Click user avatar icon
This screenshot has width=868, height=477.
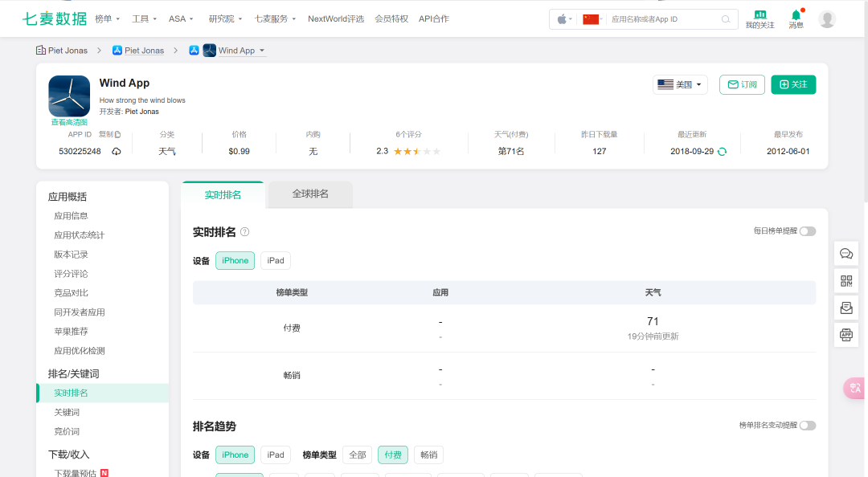coord(827,19)
